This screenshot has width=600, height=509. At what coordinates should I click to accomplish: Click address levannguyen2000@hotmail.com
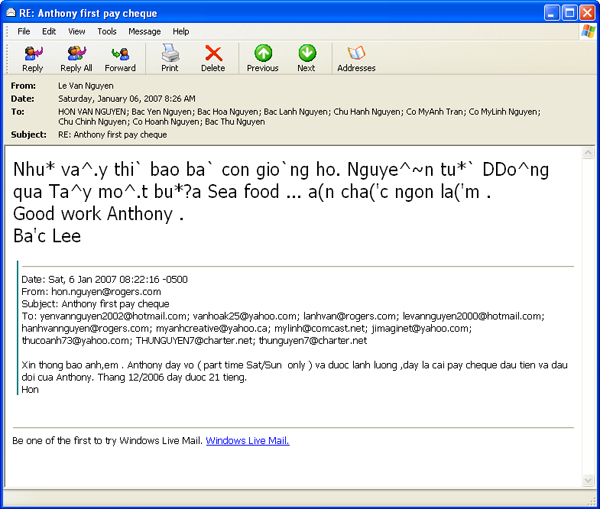[473, 316]
